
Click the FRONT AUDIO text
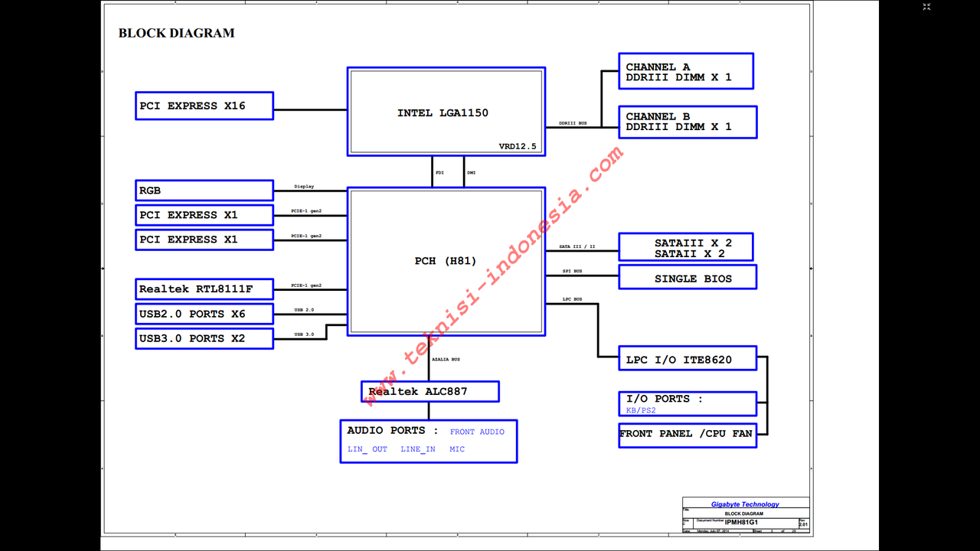[477, 432]
